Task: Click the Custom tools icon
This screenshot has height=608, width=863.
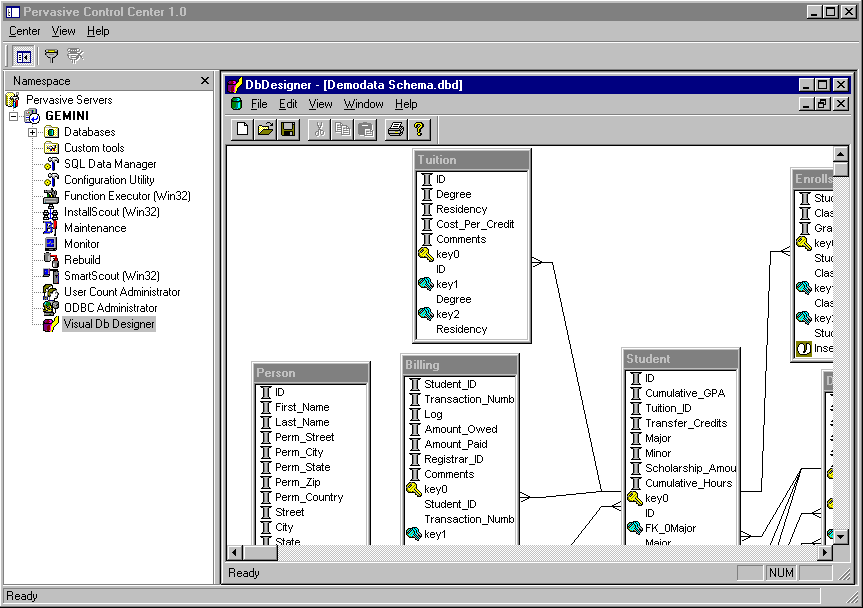Action: click(x=51, y=148)
